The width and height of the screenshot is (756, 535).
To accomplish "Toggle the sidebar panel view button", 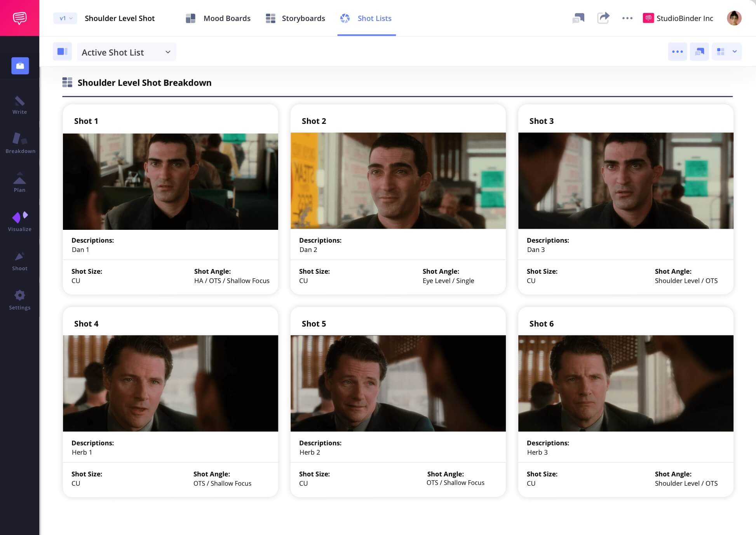I will click(x=62, y=52).
